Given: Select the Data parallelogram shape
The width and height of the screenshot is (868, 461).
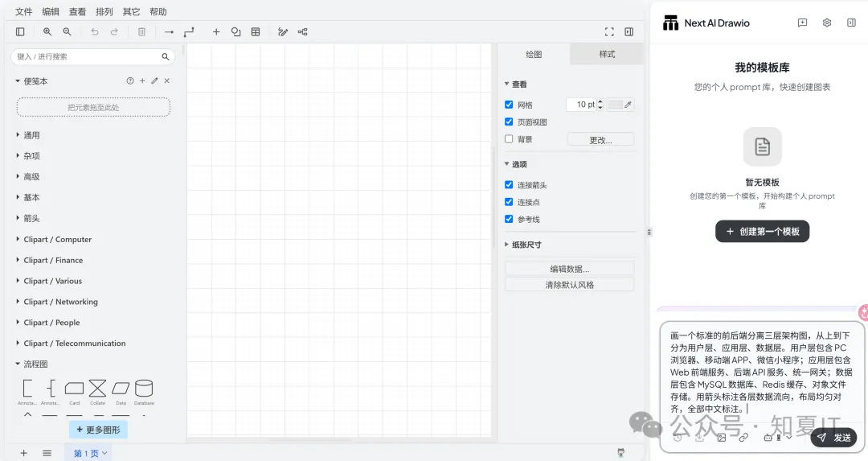Looking at the screenshot, I should point(121,389).
